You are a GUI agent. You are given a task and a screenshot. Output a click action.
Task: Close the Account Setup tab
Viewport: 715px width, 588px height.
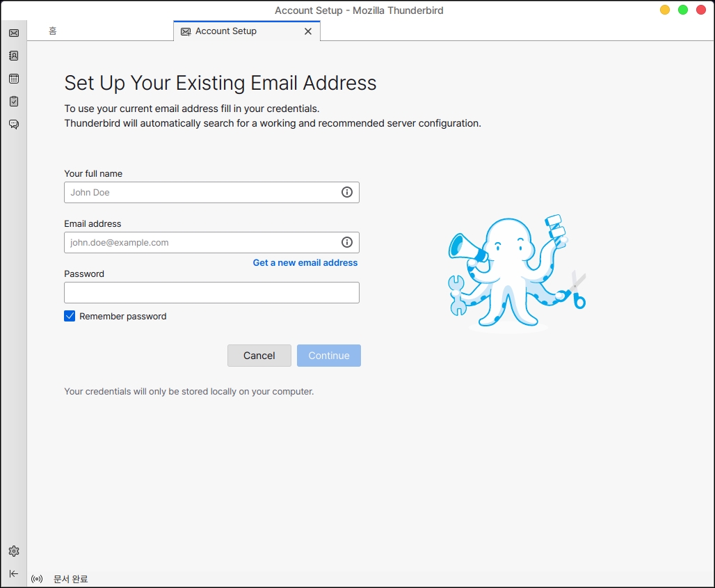[308, 31]
